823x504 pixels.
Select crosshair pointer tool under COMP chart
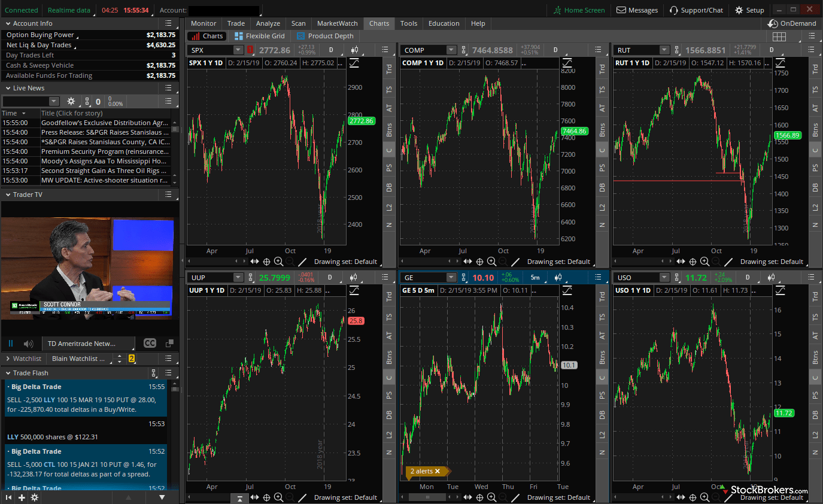(x=480, y=262)
